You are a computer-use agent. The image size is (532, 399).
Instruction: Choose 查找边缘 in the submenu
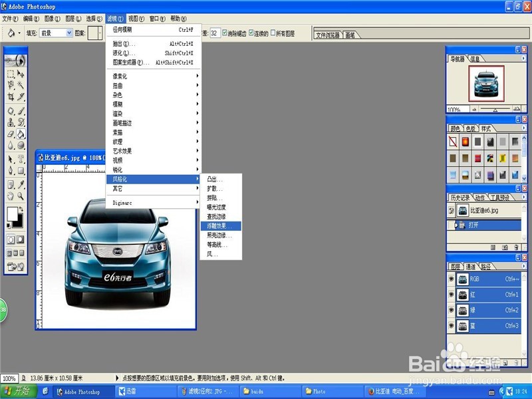pos(221,217)
